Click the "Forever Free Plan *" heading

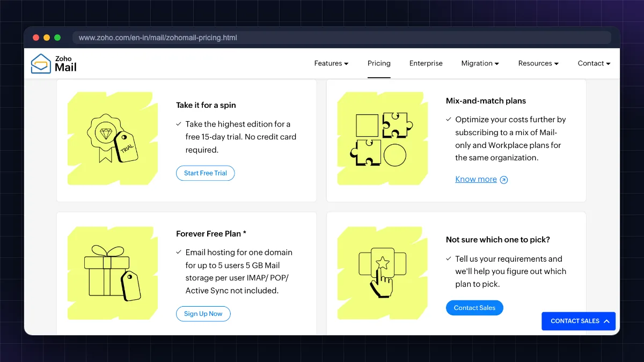point(211,234)
